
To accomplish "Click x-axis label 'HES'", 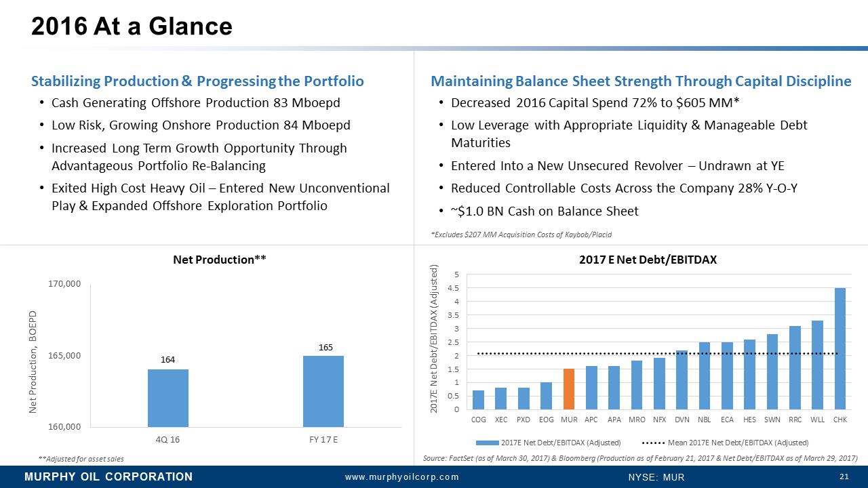I will [x=750, y=420].
